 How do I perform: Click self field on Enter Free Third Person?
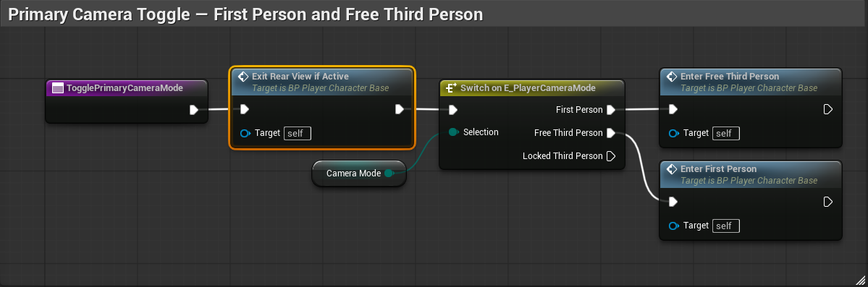(725, 133)
